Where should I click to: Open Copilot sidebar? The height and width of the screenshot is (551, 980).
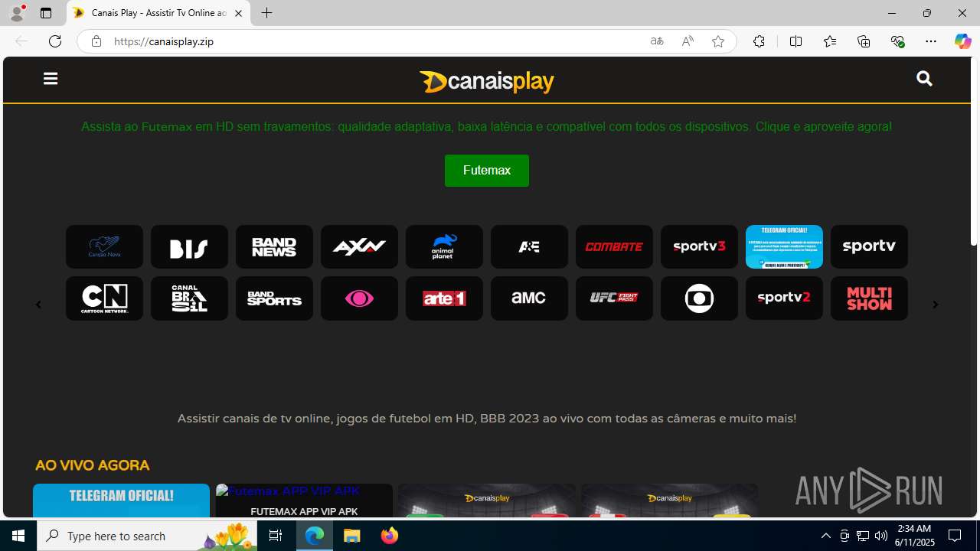[x=962, y=41]
